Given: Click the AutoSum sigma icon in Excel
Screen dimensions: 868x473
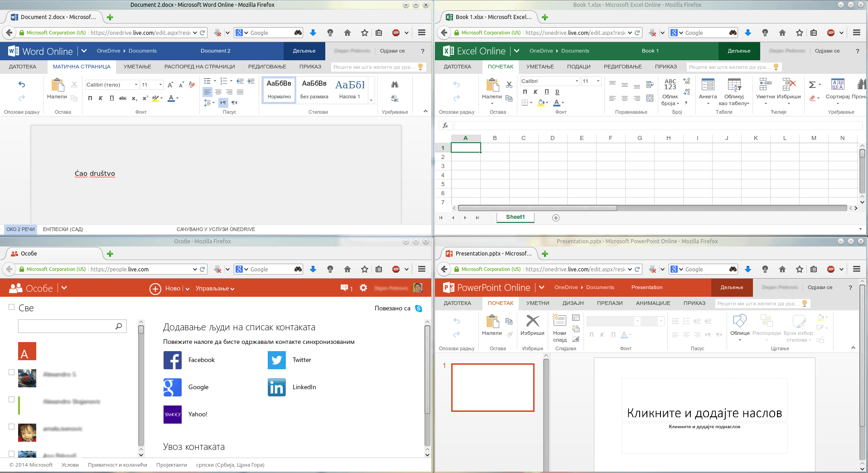Looking at the screenshot, I should 812,85.
